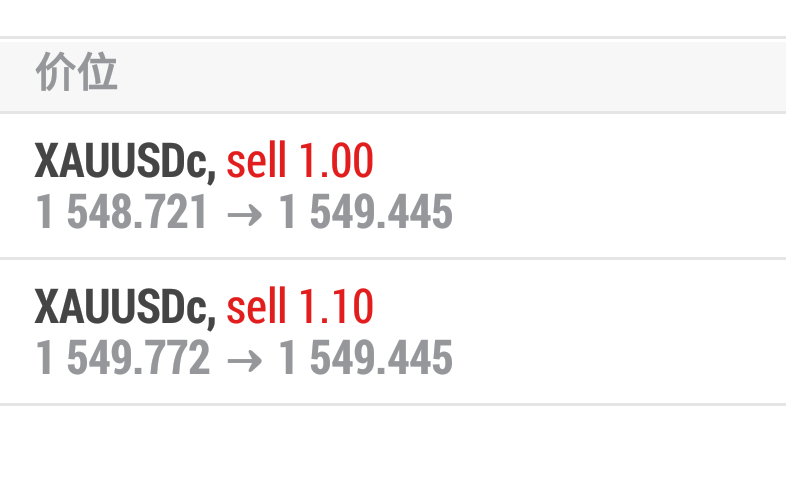Click the 价位 column header
Screen dimensions: 786x489
click(x=76, y=74)
